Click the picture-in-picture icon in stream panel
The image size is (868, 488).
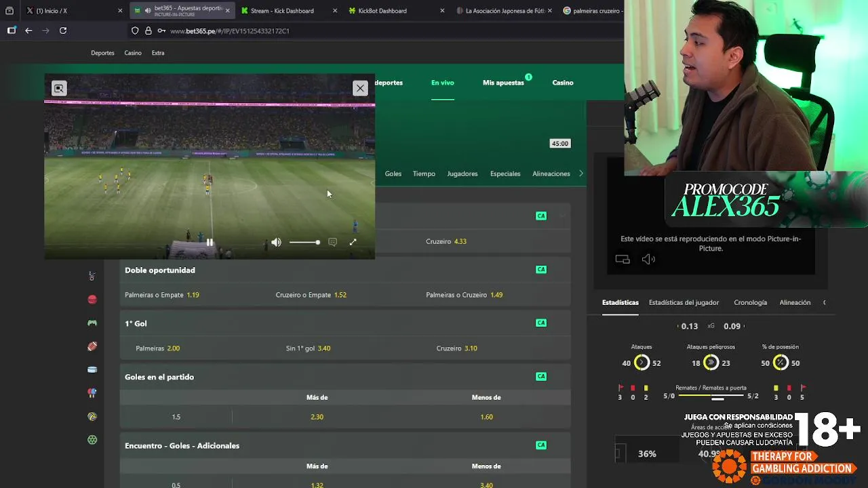coord(623,259)
